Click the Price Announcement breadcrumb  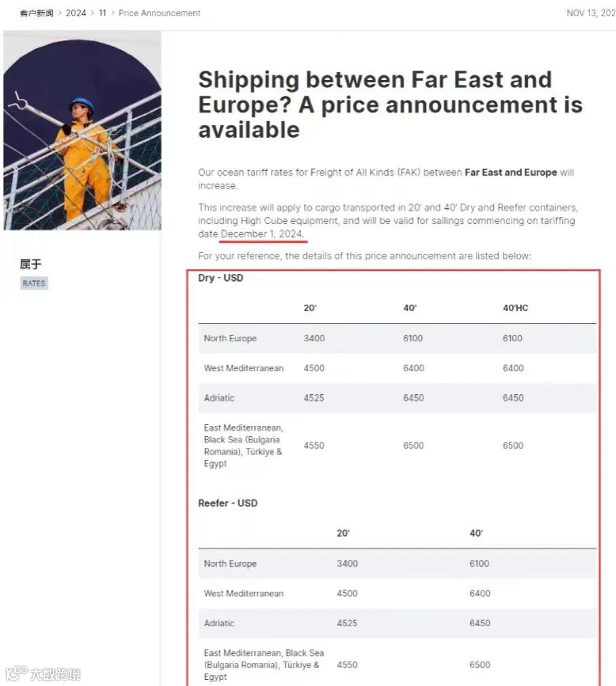[159, 13]
